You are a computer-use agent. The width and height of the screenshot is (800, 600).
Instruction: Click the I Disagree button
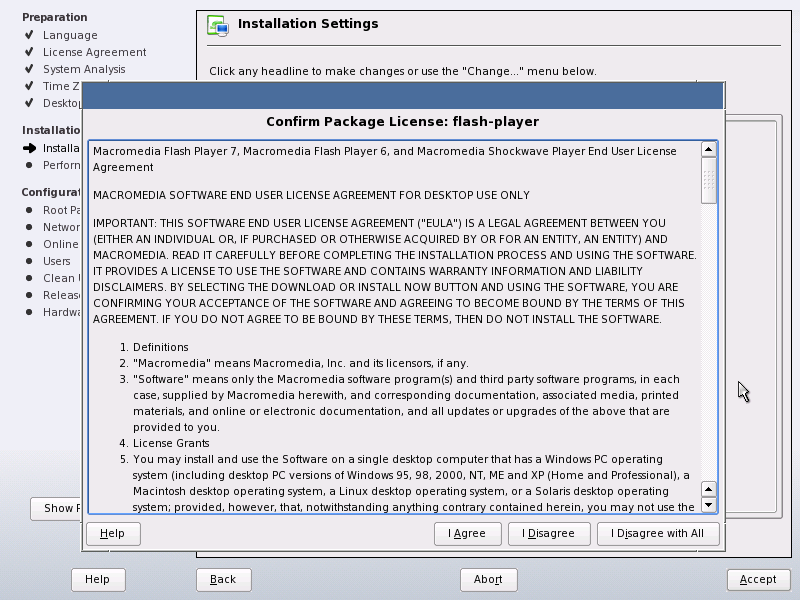[x=549, y=534]
